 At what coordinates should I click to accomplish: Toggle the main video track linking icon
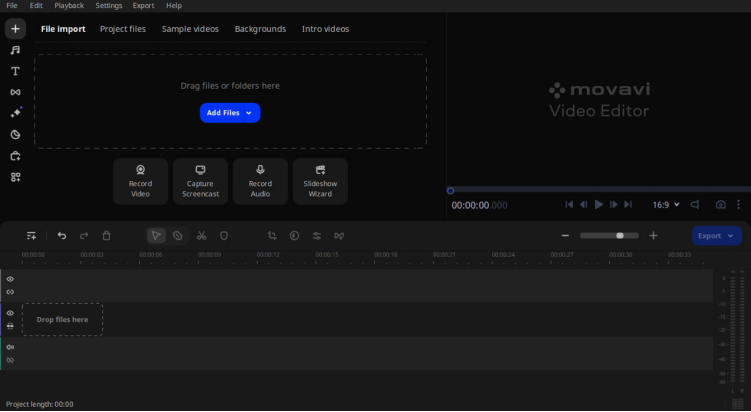tap(10, 326)
